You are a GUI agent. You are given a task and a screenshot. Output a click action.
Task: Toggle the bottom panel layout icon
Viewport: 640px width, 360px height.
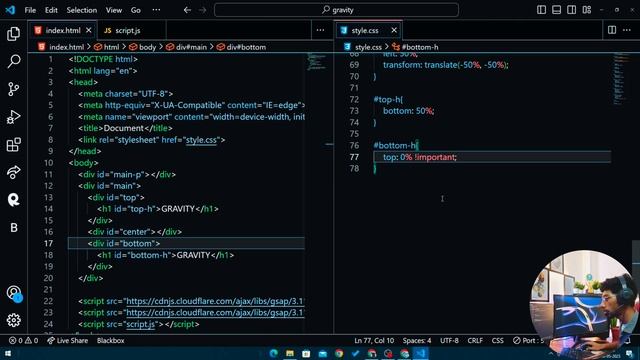point(556,10)
